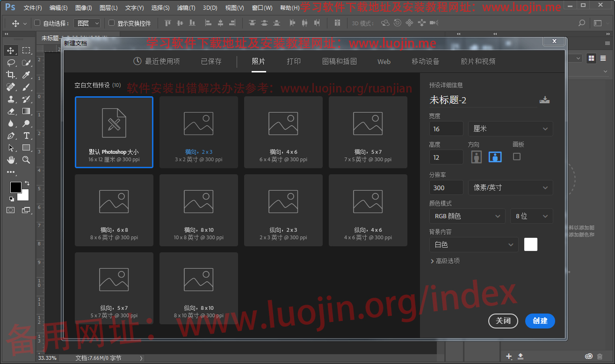Pick the Clone Stamp tool
The image size is (615, 364).
[11, 99]
